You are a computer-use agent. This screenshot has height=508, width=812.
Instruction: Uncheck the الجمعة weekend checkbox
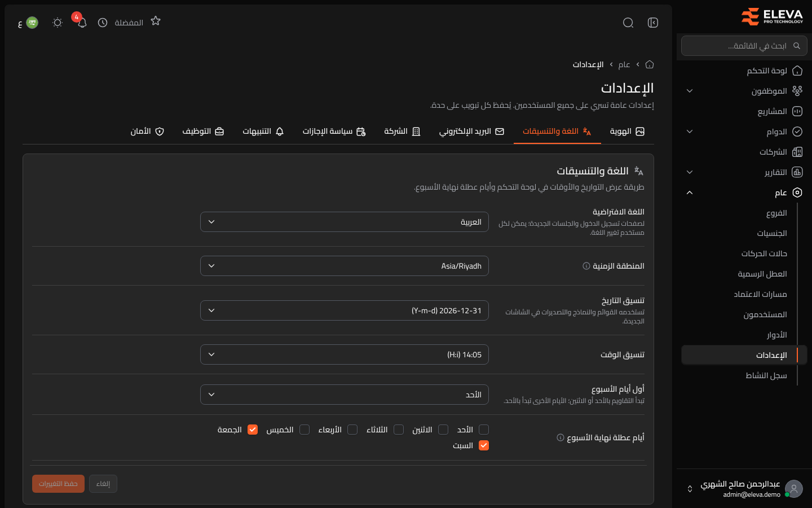pyautogui.click(x=253, y=430)
